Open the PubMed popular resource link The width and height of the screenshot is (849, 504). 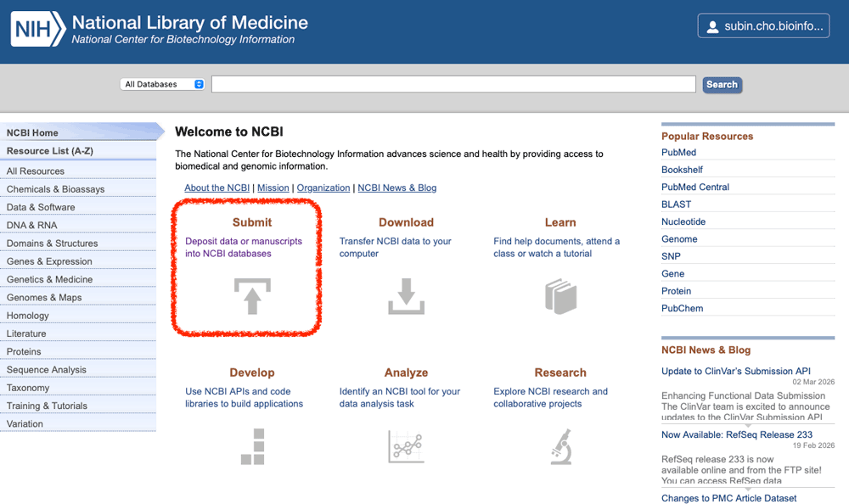click(x=678, y=153)
